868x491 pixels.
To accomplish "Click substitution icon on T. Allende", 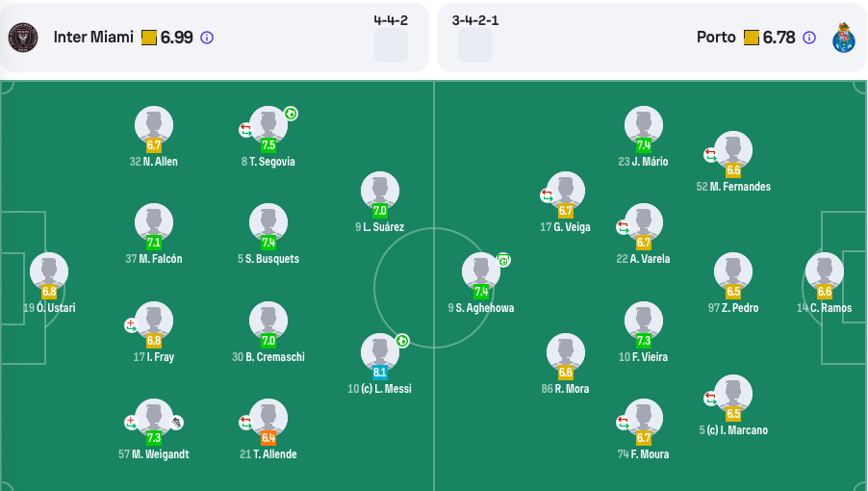I will point(245,423).
